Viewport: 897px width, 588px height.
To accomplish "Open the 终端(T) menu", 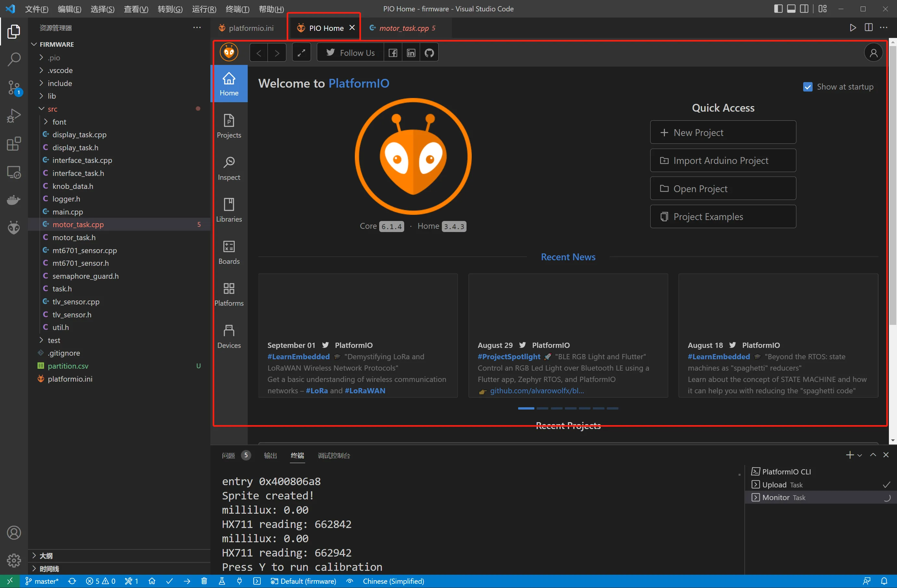I will tap(237, 9).
